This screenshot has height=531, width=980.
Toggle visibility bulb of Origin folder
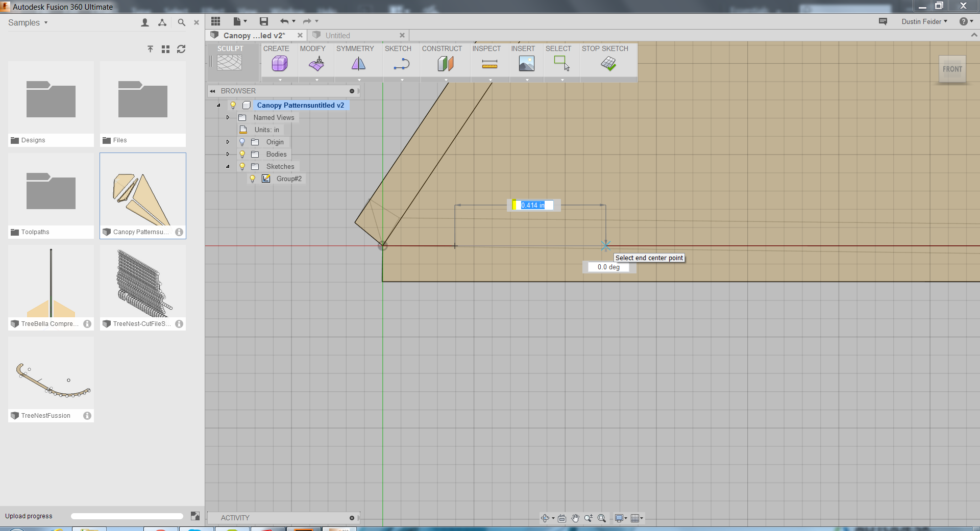point(242,142)
